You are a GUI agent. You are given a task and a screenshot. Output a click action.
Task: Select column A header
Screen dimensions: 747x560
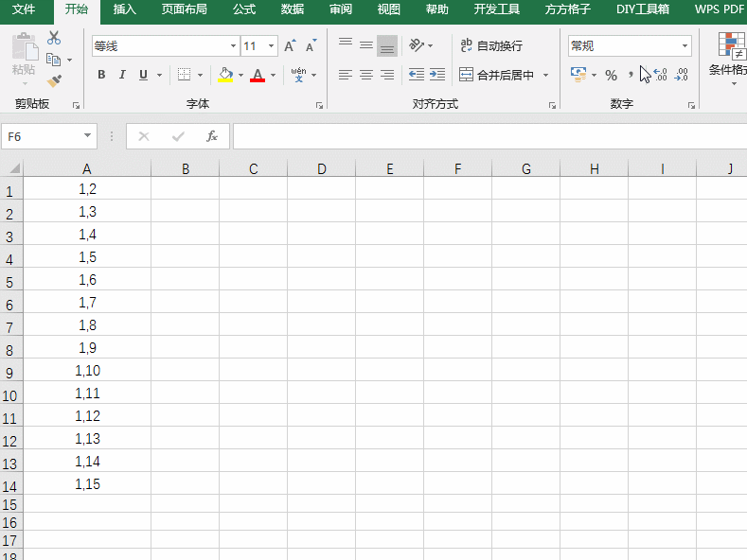click(x=87, y=168)
